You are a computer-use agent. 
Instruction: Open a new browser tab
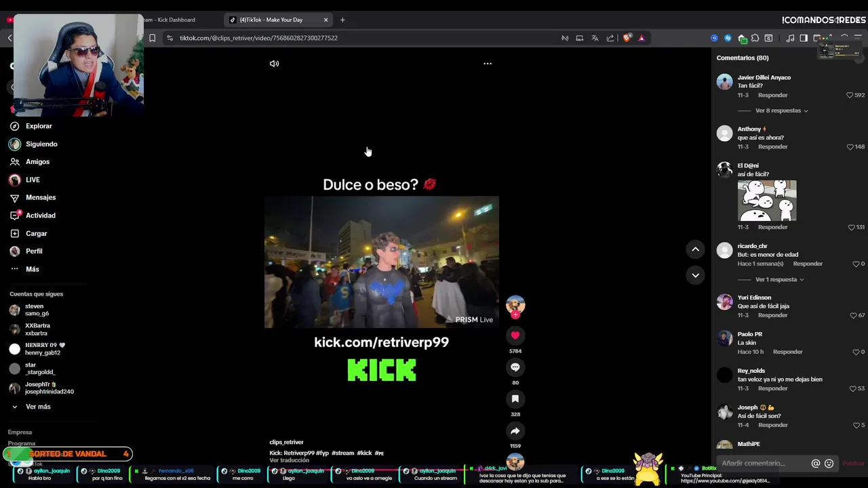[342, 20]
